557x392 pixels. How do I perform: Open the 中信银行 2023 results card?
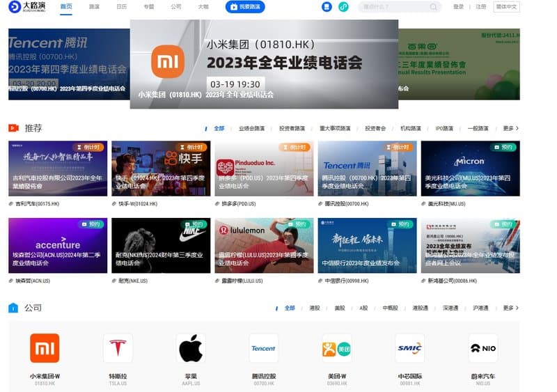[x=368, y=246]
